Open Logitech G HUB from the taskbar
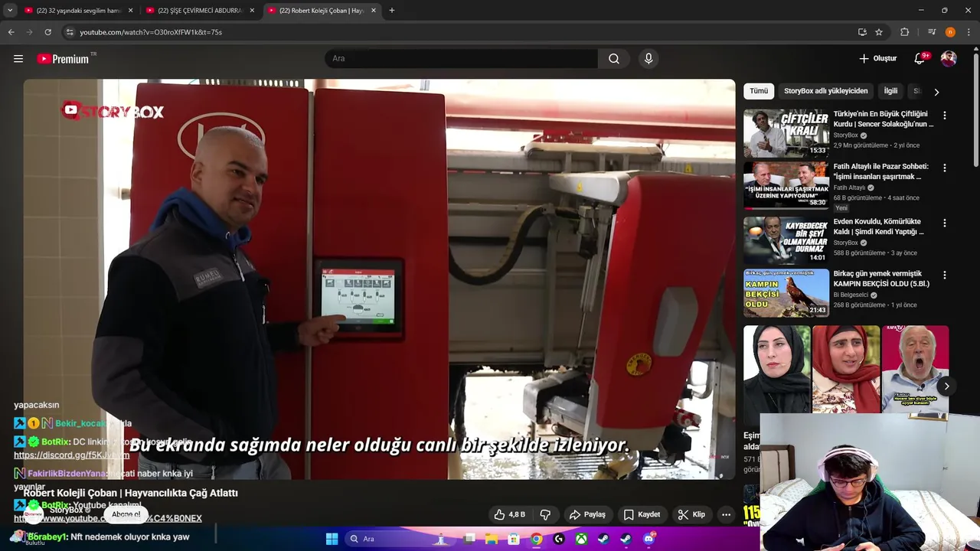Image resolution: width=980 pixels, height=551 pixels. tap(559, 539)
